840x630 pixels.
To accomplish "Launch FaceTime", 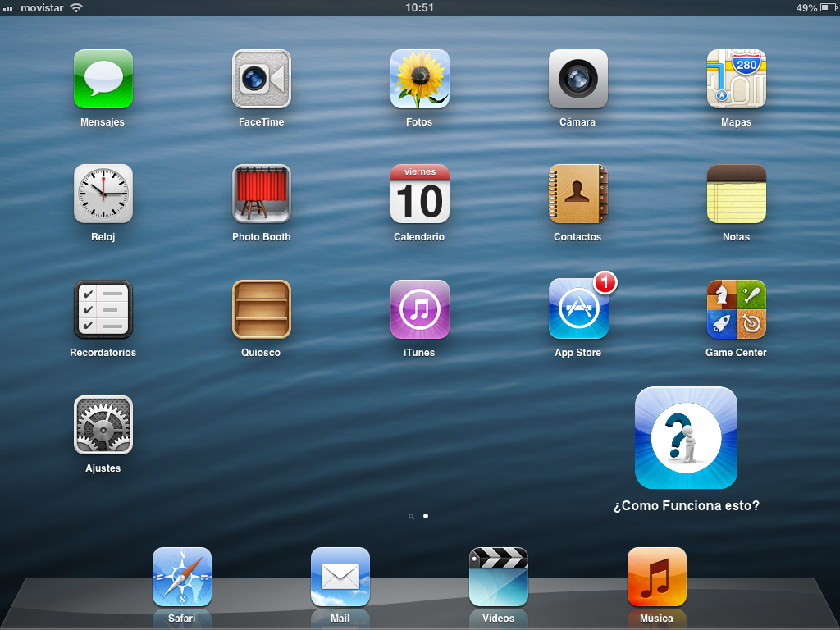I will pos(262,80).
